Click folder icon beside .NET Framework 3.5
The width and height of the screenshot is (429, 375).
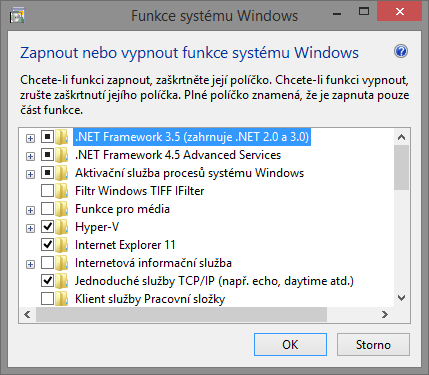(x=62, y=137)
